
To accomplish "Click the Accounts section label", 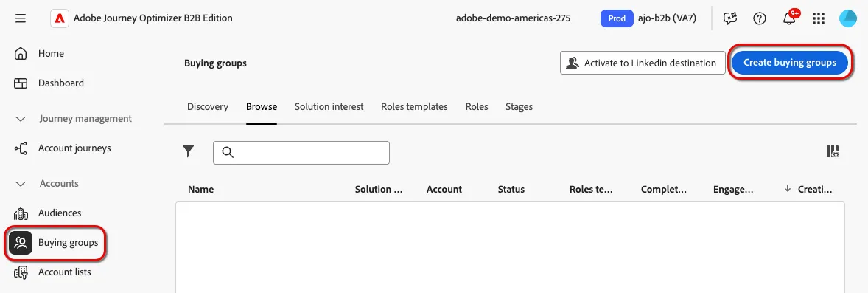I will pos(59,184).
